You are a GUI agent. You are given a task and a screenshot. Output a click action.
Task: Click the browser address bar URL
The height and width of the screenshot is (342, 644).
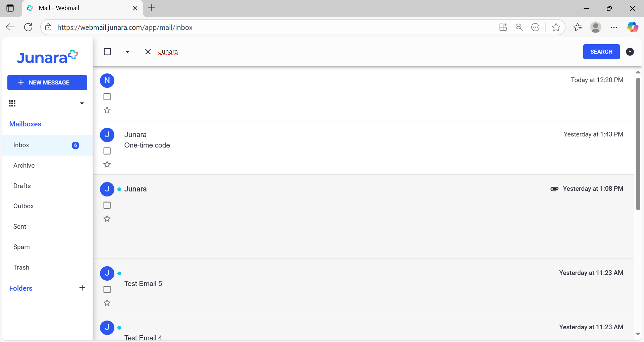point(125,27)
